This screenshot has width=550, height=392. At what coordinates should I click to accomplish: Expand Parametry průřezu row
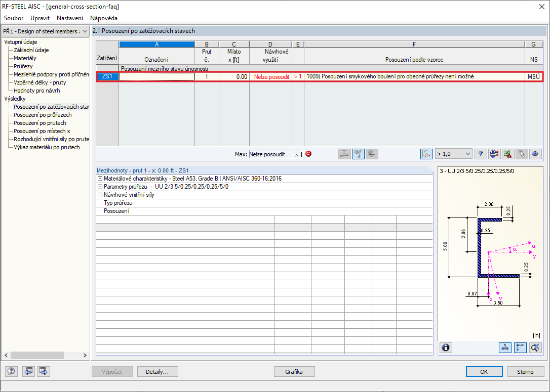tap(100, 187)
